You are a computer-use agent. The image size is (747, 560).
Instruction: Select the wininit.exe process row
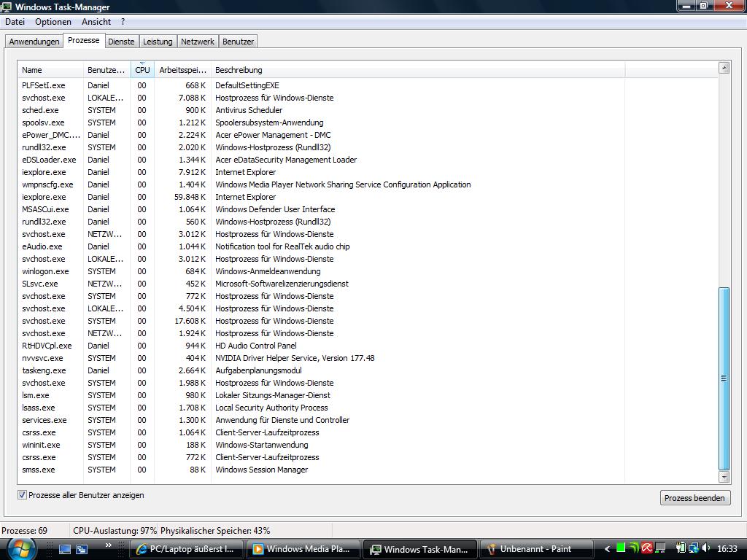coord(321,444)
